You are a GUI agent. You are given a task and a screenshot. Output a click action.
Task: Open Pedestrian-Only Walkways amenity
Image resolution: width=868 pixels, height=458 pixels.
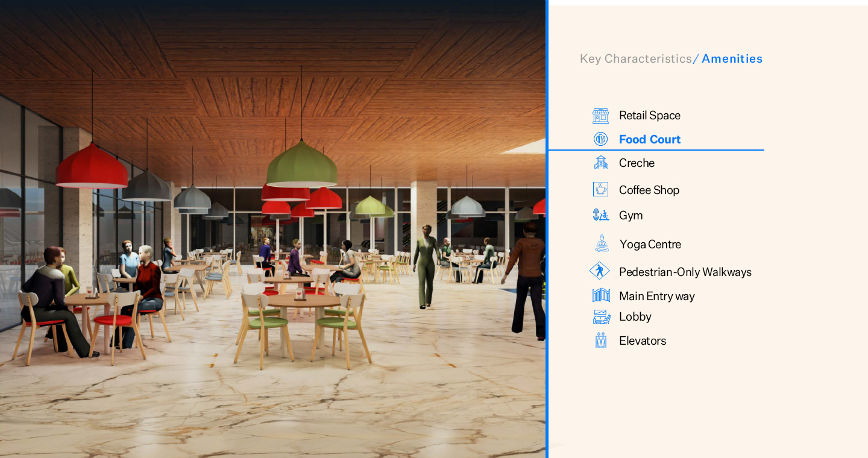point(685,272)
